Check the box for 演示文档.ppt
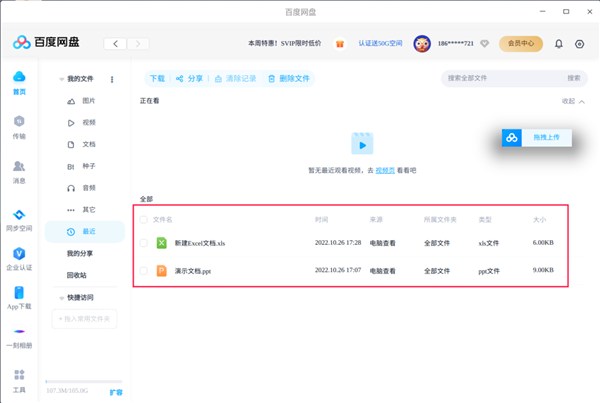Viewport: 600px width, 403px height. [x=144, y=270]
